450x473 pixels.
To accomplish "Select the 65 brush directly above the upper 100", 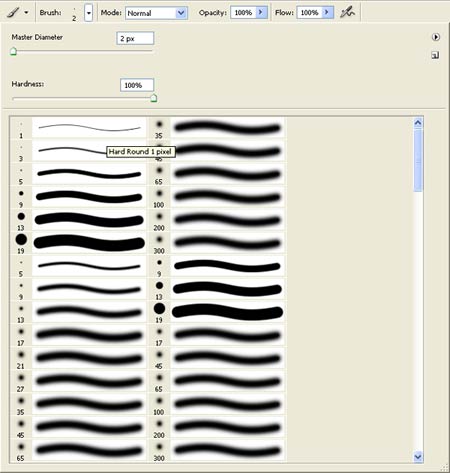I will pos(217,174).
